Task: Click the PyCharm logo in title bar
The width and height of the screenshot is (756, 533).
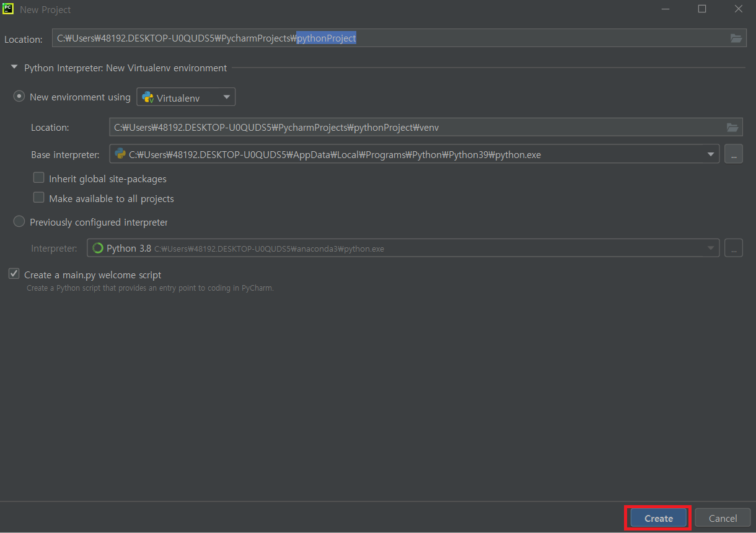Action: coord(8,9)
